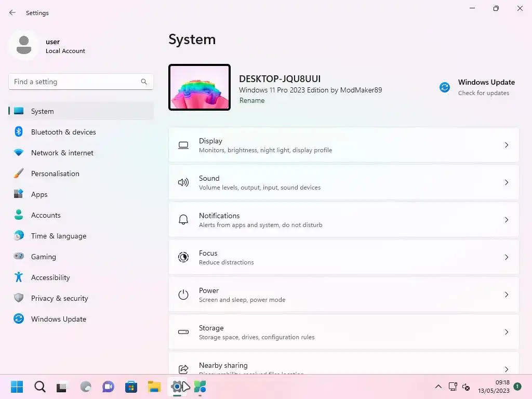Click the Power icon

point(183,295)
